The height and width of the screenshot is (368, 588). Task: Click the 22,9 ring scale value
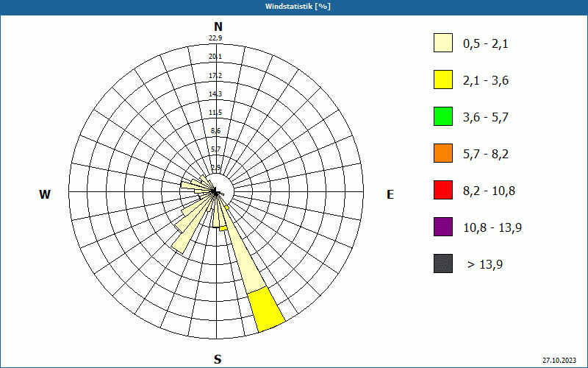[215, 38]
